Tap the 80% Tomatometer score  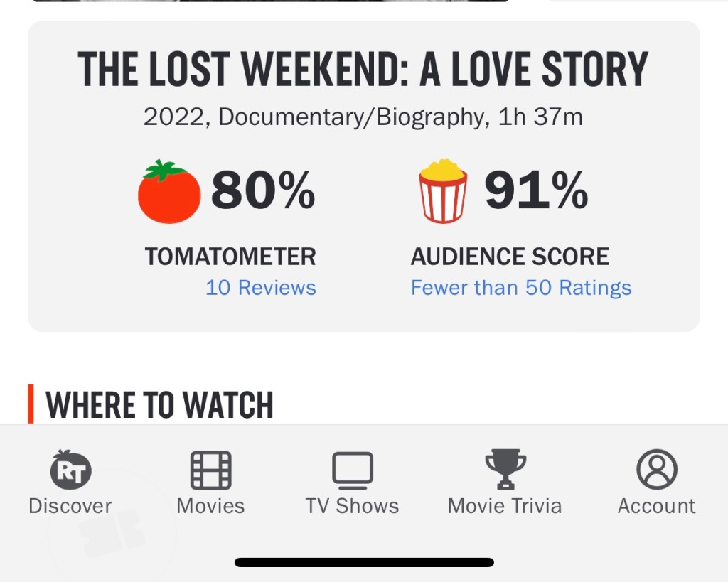click(x=263, y=190)
